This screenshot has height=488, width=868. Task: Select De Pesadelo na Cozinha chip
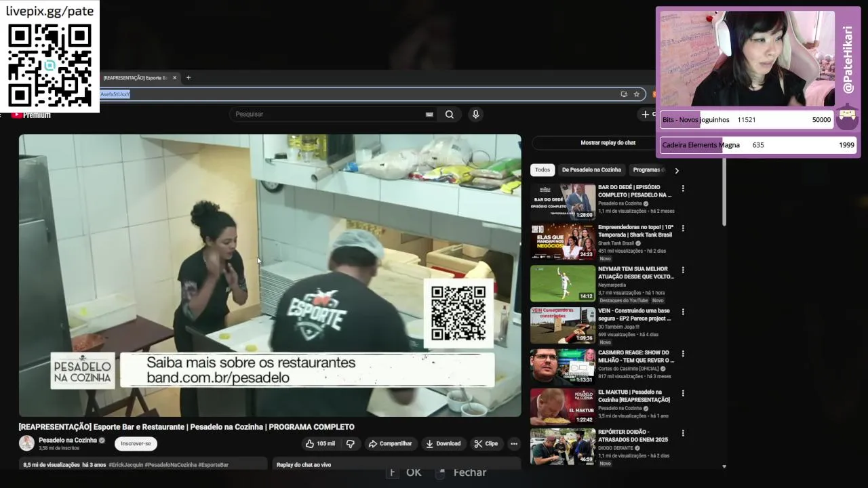click(591, 170)
